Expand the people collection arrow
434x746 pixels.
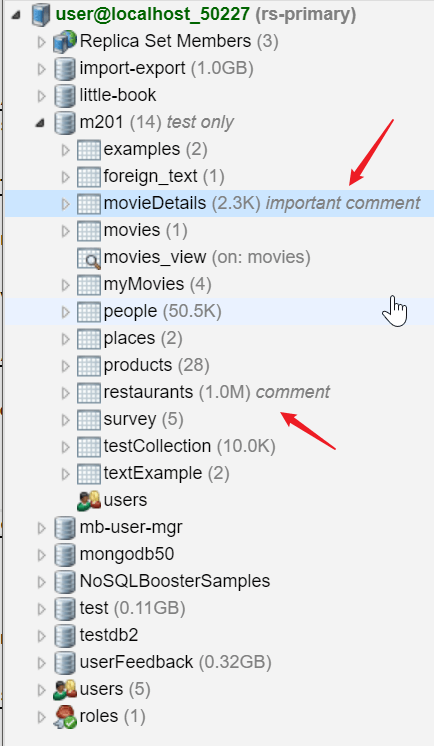tap(66, 312)
